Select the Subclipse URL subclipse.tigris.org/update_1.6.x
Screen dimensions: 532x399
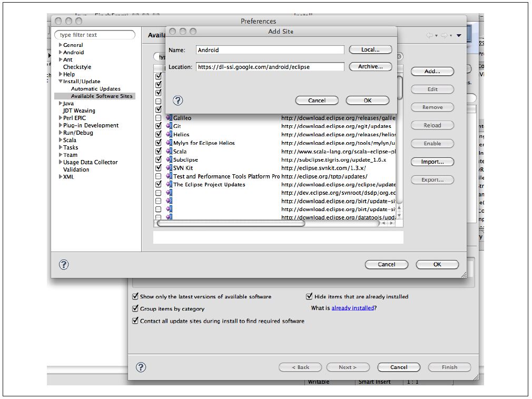tap(333, 159)
